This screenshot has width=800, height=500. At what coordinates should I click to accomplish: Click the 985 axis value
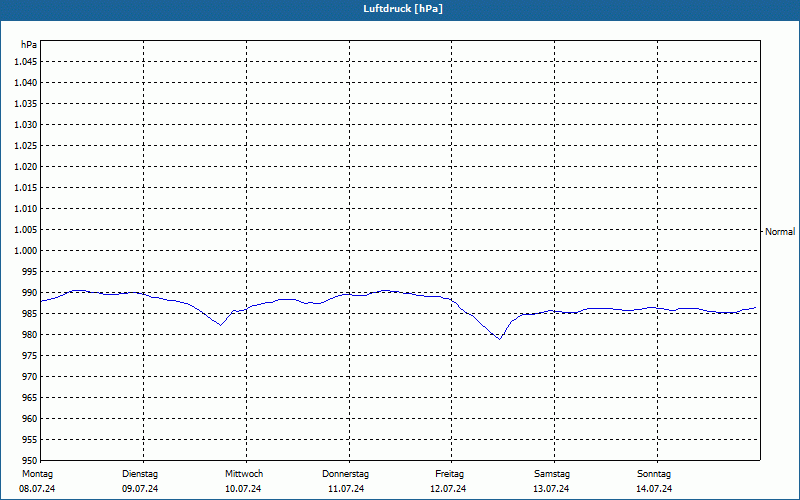pos(30,313)
